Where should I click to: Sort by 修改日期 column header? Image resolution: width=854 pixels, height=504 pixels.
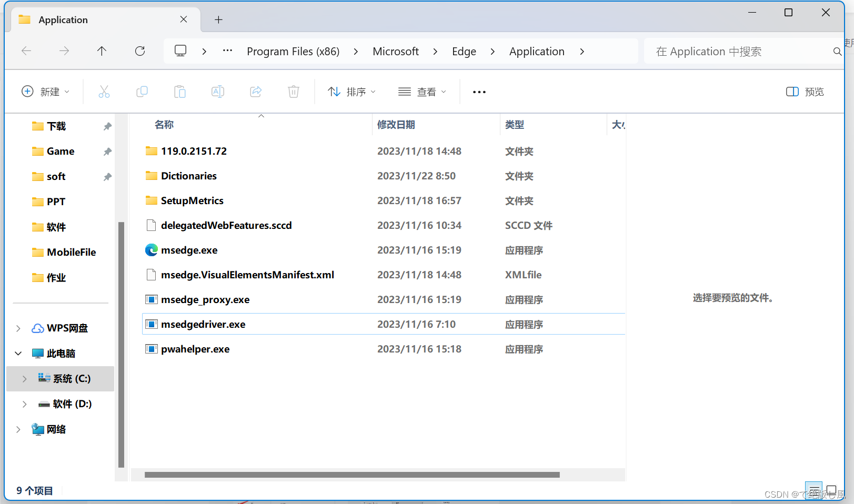coord(396,125)
